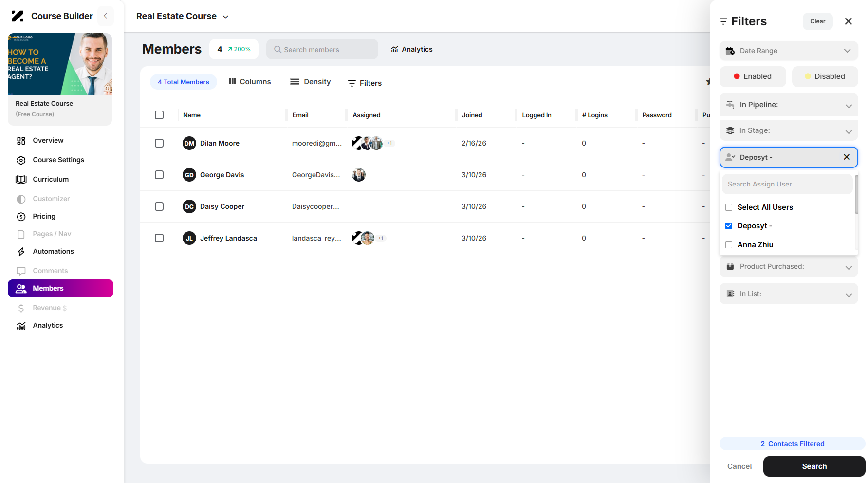
Task: Open the Columns chooser
Action: point(250,82)
